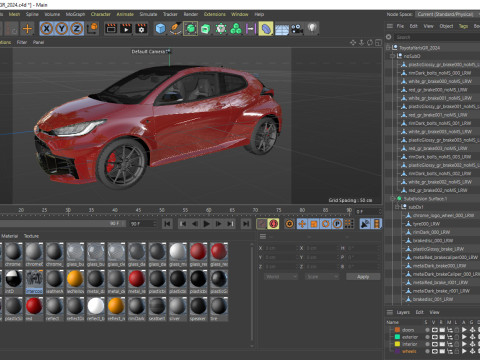Click yellow color swatch of interior layer
This screenshot has height=360, width=480.
click(397, 344)
